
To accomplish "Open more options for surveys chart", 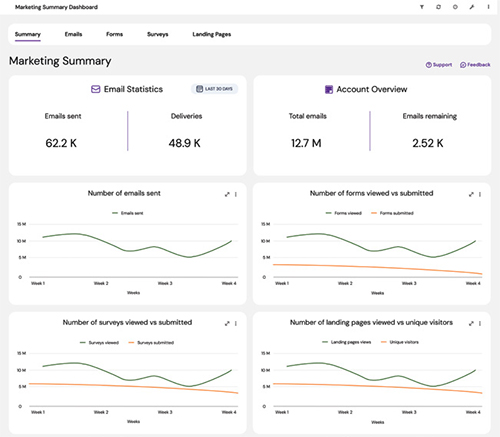I will tap(236, 323).
